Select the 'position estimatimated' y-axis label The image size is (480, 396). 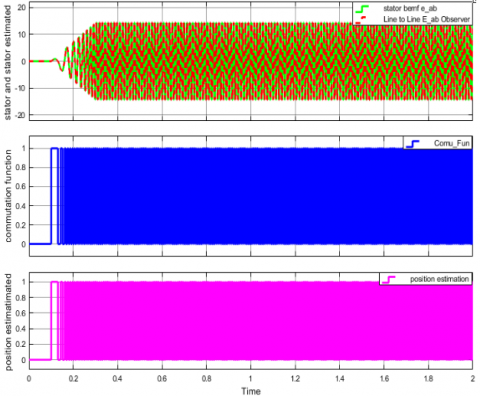coord(8,322)
